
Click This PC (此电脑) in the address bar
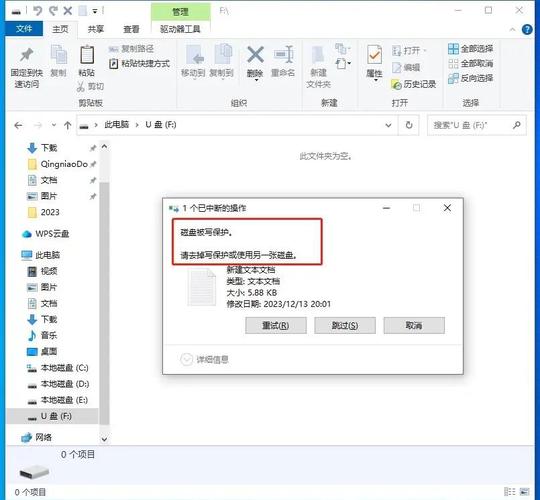[x=117, y=125]
